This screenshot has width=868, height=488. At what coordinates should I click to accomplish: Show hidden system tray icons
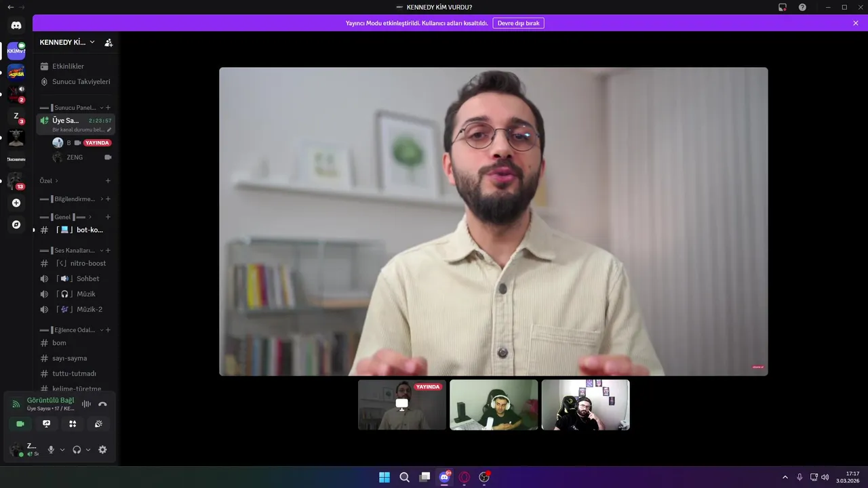pos(785,477)
